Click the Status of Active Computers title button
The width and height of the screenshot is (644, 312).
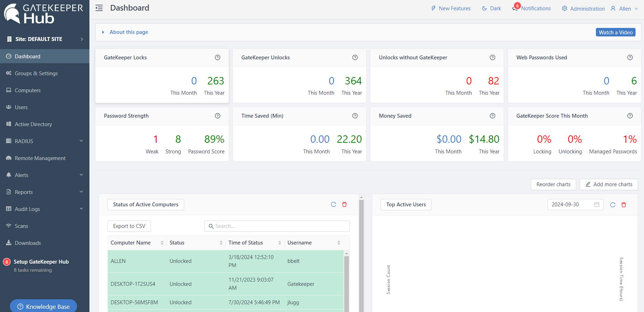point(146,205)
